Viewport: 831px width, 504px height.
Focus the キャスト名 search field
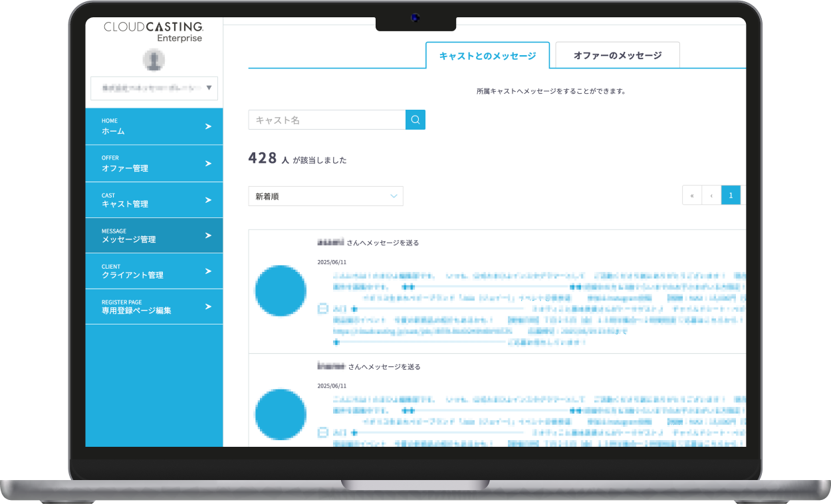326,120
